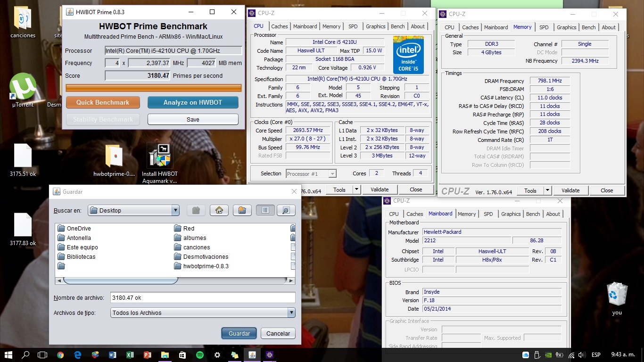
Task: Open Memory tab in CPU-Z Mainboard window
Action: pyautogui.click(x=467, y=214)
